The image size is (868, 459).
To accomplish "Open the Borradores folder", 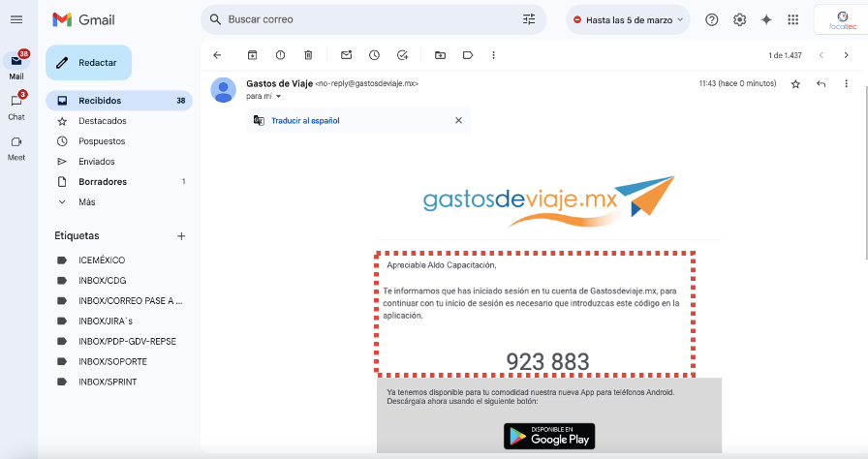I will pyautogui.click(x=103, y=181).
